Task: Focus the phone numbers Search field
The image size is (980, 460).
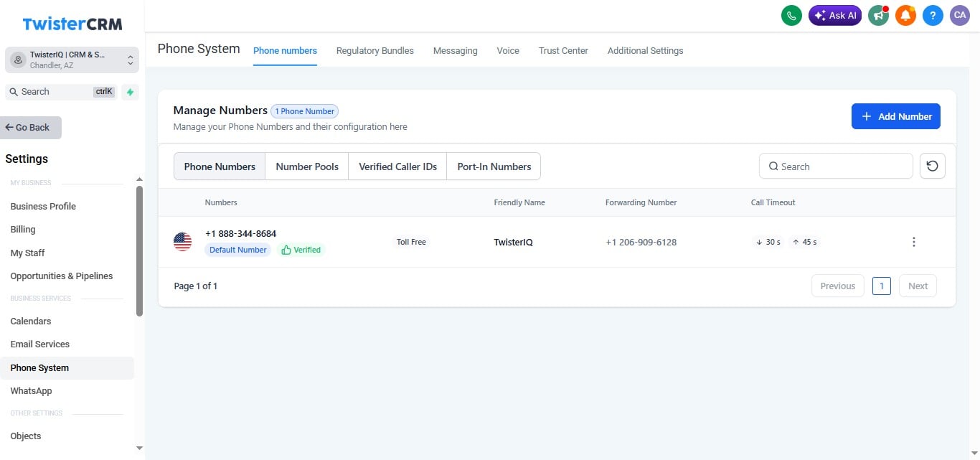Action: pos(836,166)
